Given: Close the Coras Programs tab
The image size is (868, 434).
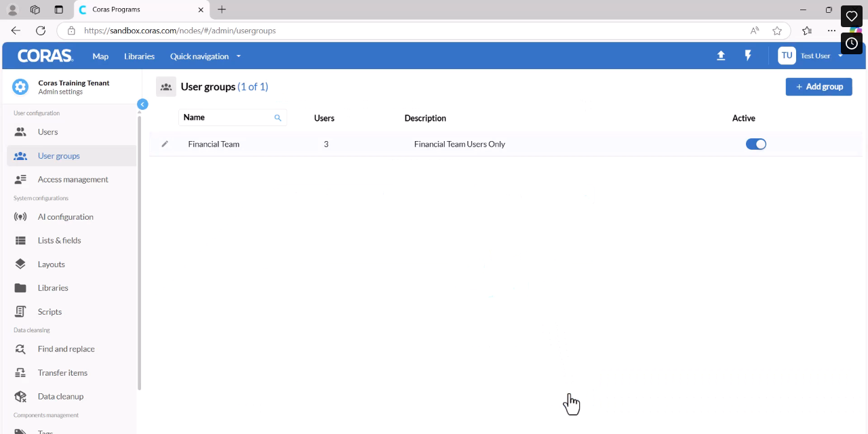Looking at the screenshot, I should click(x=201, y=9).
